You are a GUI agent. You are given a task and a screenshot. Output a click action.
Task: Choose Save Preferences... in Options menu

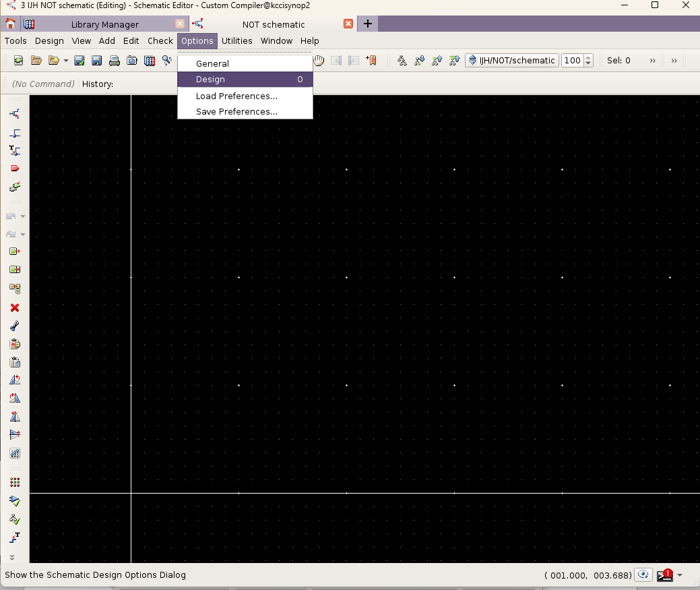pos(245,112)
